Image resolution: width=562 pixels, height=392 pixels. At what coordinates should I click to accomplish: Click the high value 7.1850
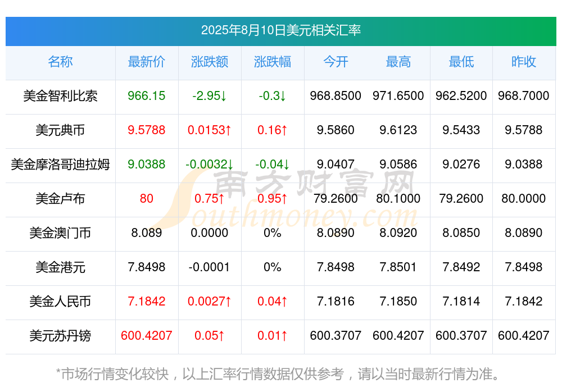[398, 302]
